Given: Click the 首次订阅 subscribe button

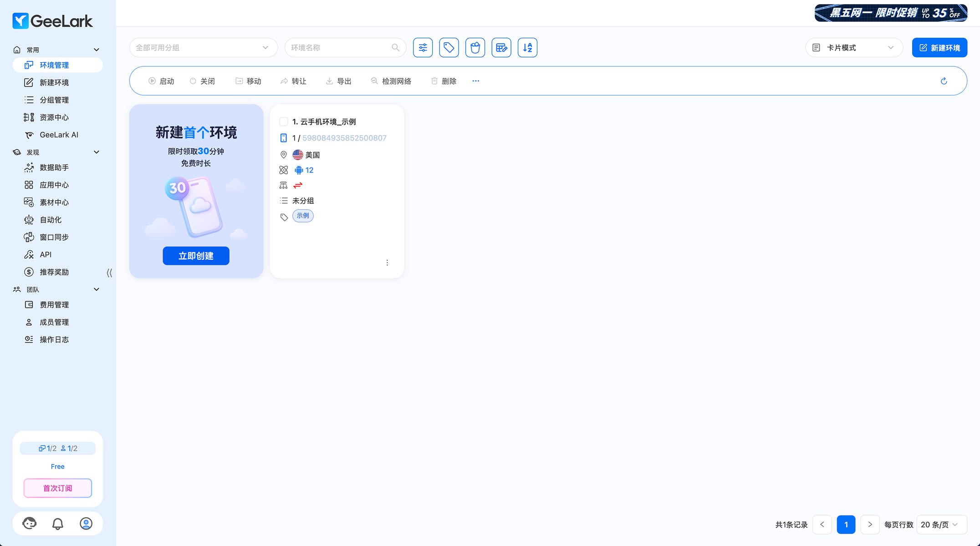Looking at the screenshot, I should 58,488.
